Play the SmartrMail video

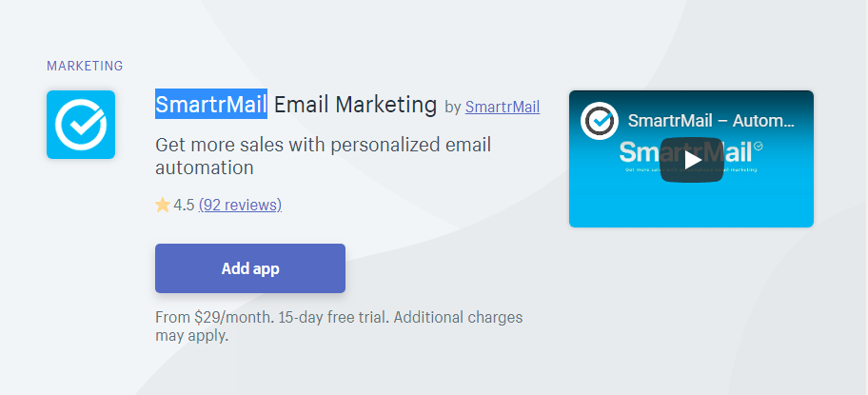click(691, 160)
